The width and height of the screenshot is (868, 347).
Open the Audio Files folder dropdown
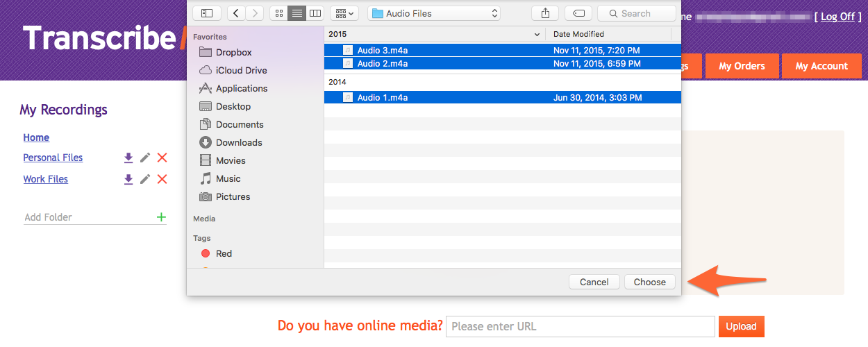(x=434, y=13)
